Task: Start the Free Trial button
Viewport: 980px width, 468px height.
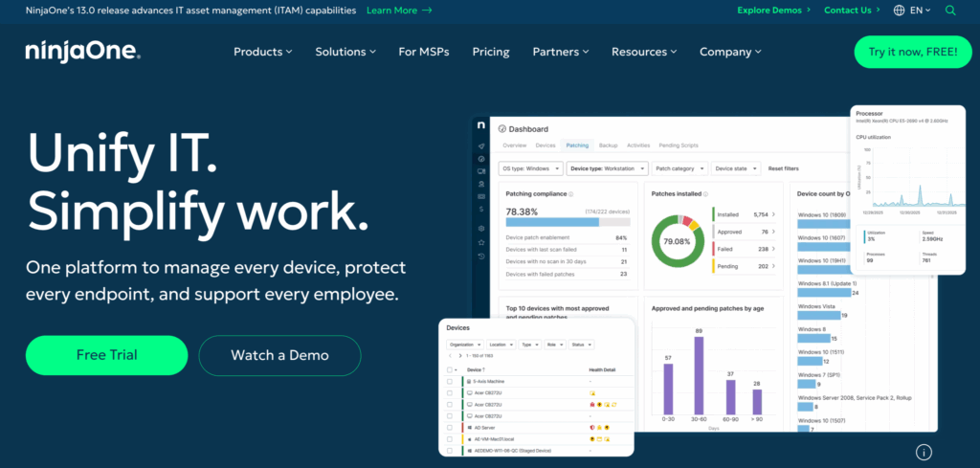Action: tap(107, 355)
